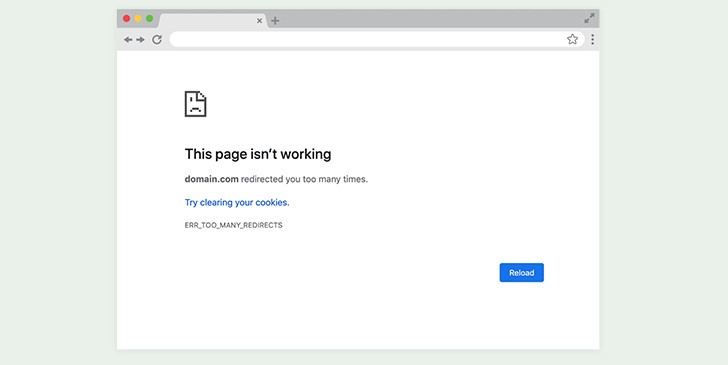Reload the page with toolbar refresh icon
Screen dimensions: 728x365
157,39
